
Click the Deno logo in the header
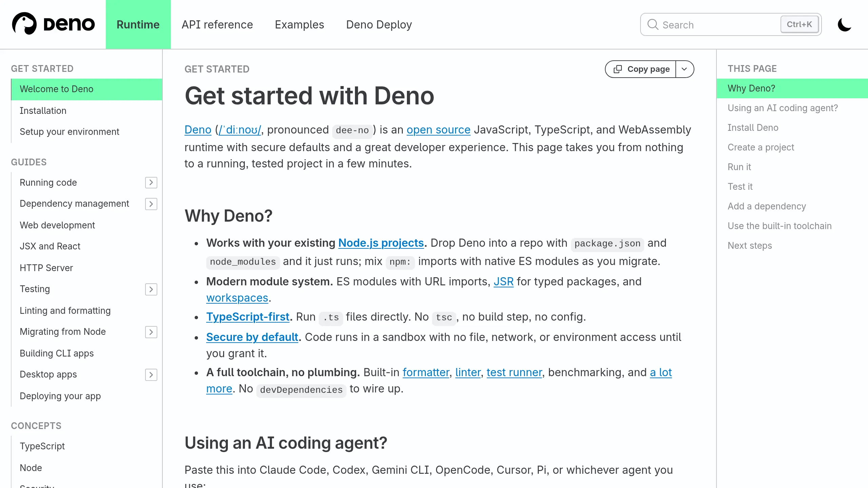click(x=53, y=24)
